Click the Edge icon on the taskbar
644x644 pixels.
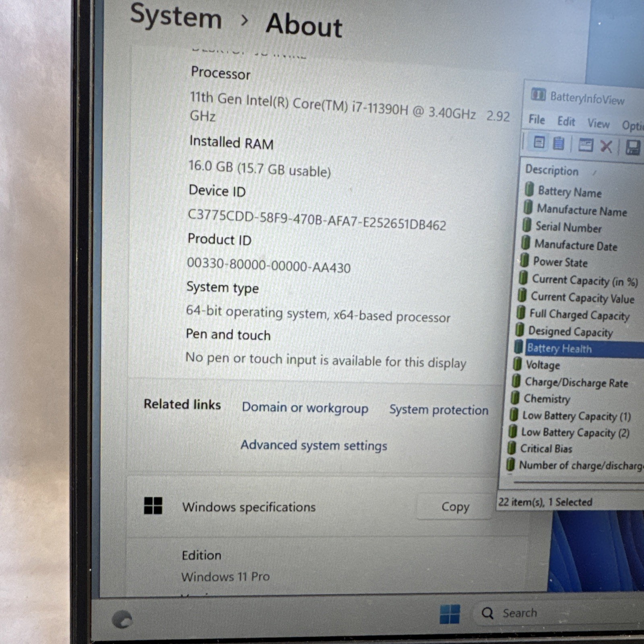point(122,619)
